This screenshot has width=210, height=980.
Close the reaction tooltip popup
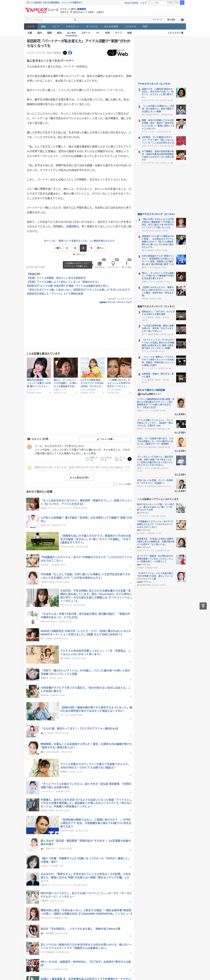91,263
